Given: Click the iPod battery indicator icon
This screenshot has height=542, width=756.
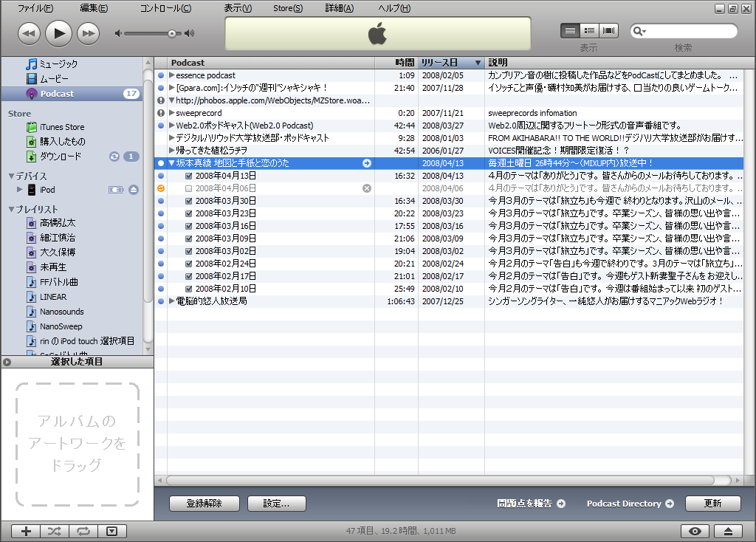Looking at the screenshot, I should pos(116,190).
